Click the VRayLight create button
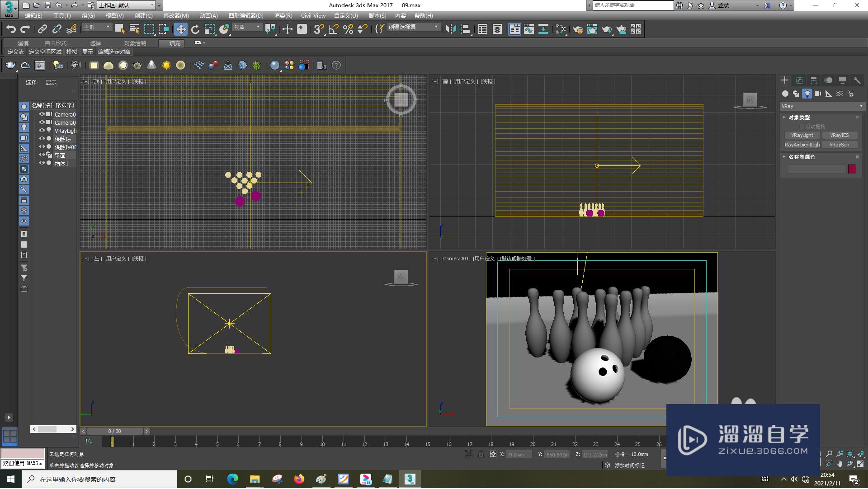Image resolution: width=868 pixels, height=489 pixels. pyautogui.click(x=802, y=135)
